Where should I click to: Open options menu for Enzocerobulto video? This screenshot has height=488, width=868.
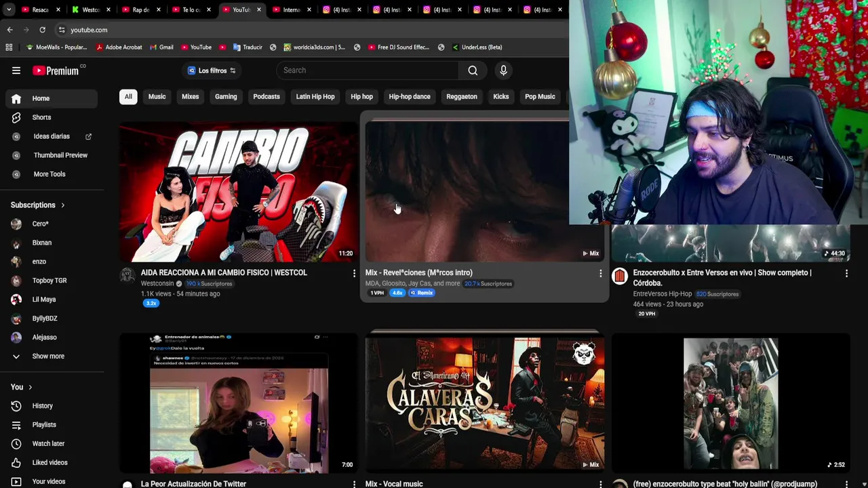point(846,273)
